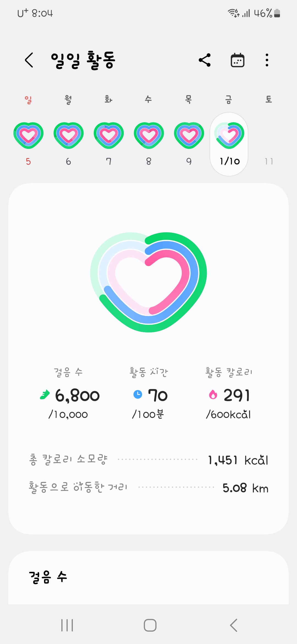Open the calendar date picker icon

237,60
